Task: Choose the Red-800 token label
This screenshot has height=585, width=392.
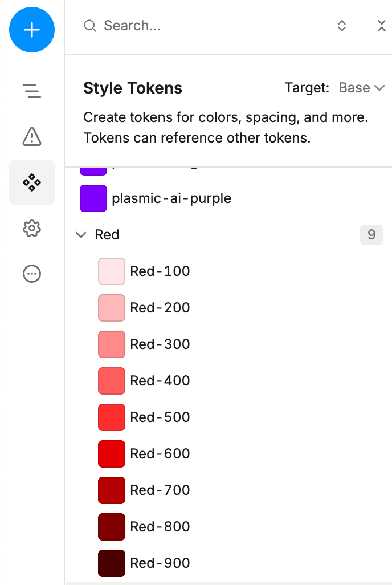Action: (160, 527)
